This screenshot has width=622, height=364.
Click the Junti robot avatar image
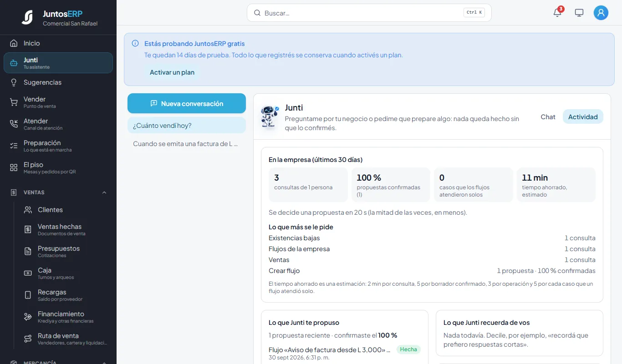(270, 117)
